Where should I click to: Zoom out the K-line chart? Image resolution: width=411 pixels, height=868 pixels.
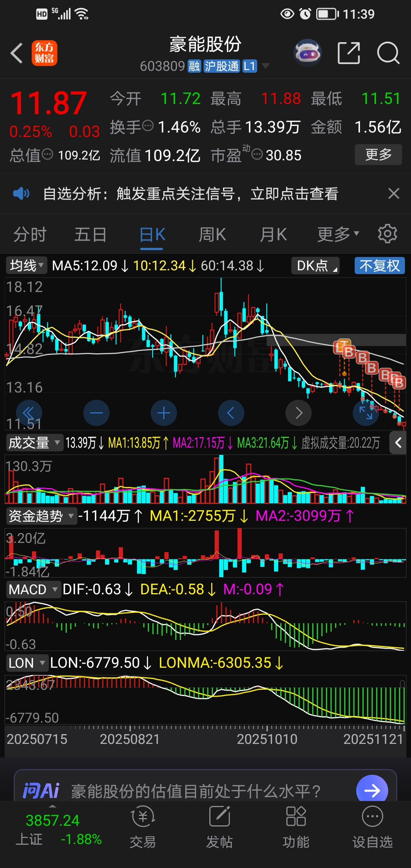[x=96, y=413]
